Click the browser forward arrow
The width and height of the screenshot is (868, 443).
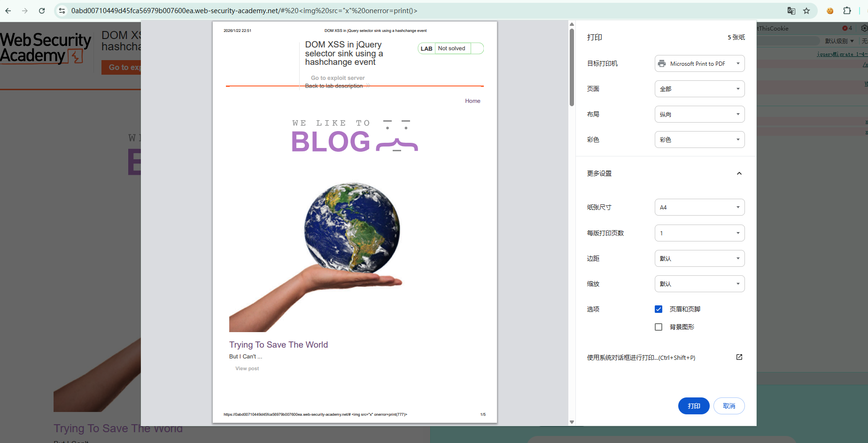pyautogui.click(x=25, y=11)
